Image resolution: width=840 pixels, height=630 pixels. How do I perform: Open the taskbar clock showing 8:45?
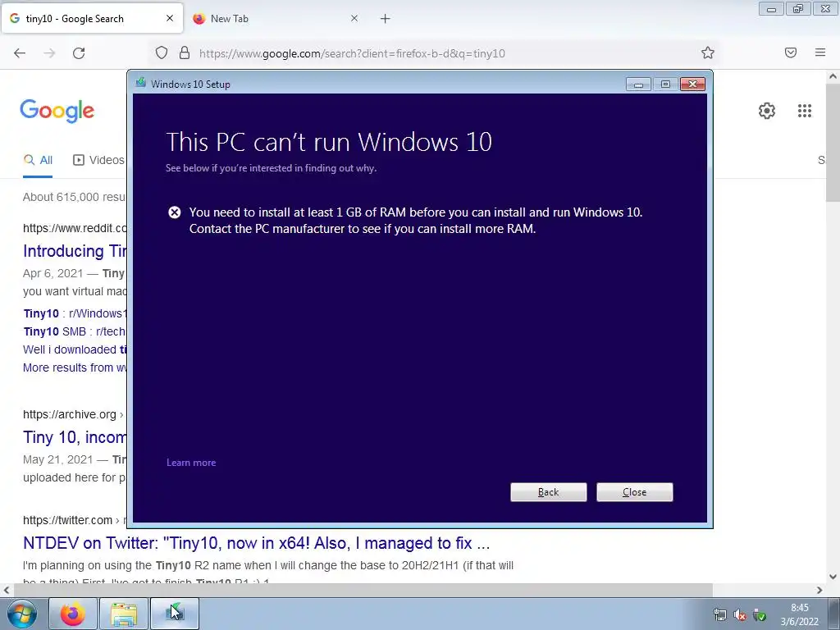(799, 614)
